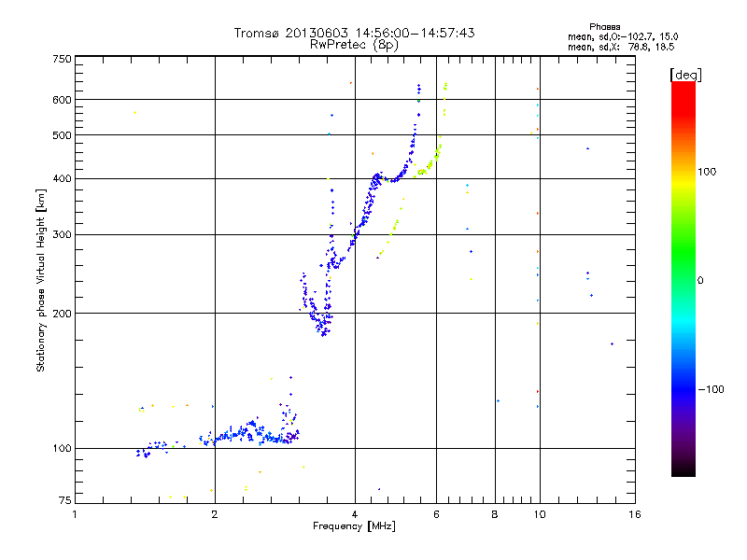747x560 pixels.
Task: Click the '100' y-axis tick label
Action: [62, 449]
